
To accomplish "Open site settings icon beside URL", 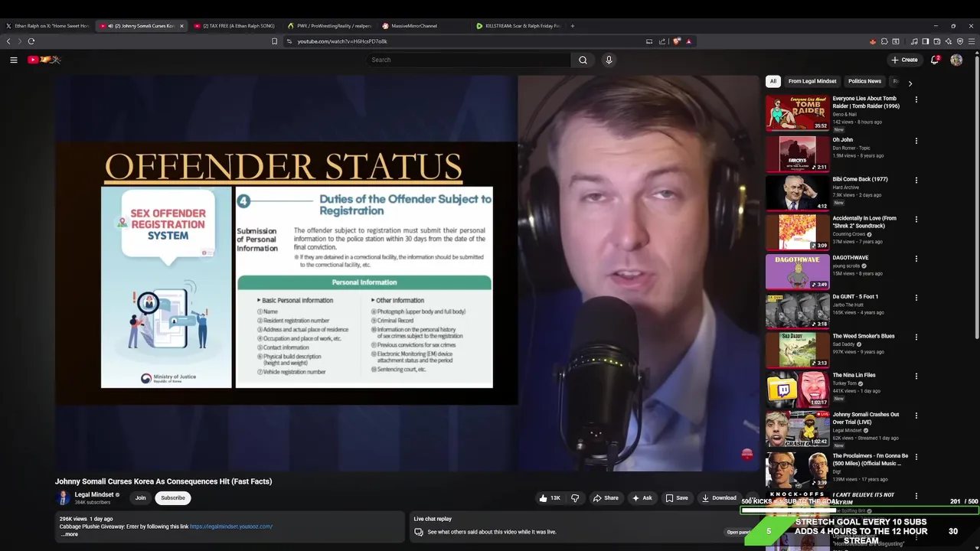I will [x=289, y=41].
